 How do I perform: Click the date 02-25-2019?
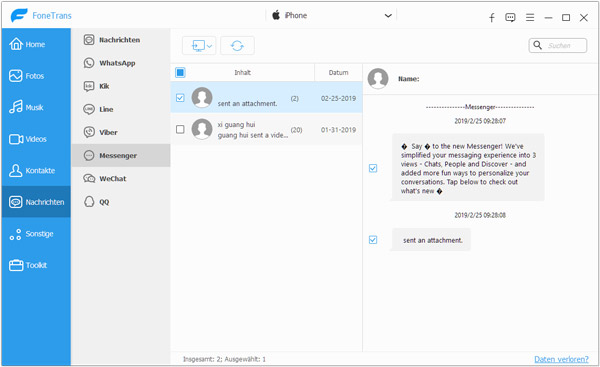click(338, 98)
